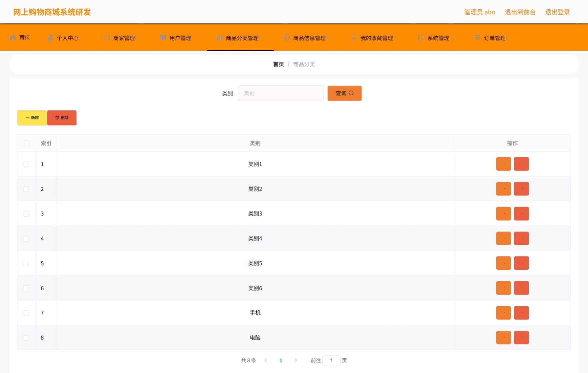
Task: Expand the 商品信息管理 dropdown chevron
Action: (x=331, y=38)
